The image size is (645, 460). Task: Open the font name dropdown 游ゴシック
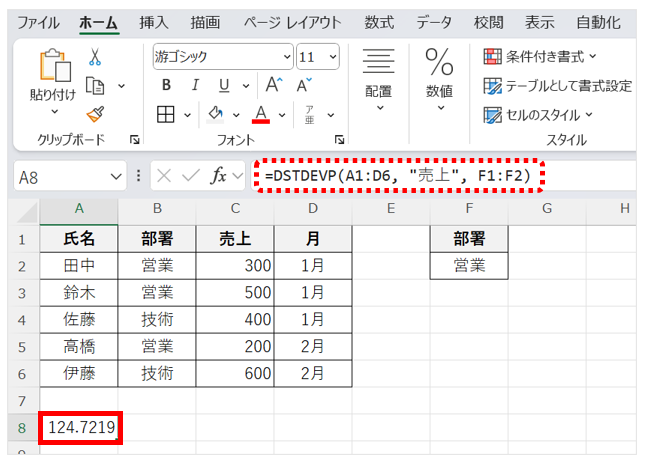222,57
